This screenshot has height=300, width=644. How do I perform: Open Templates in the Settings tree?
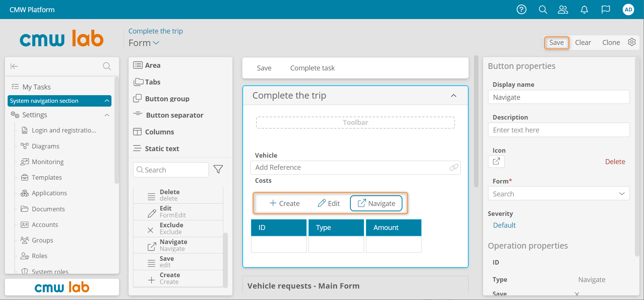coord(46,177)
